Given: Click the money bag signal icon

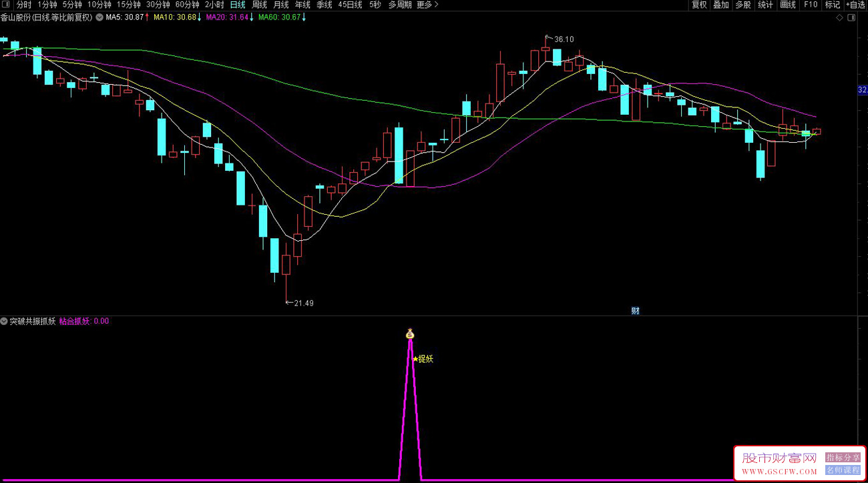Looking at the screenshot, I should coord(410,334).
